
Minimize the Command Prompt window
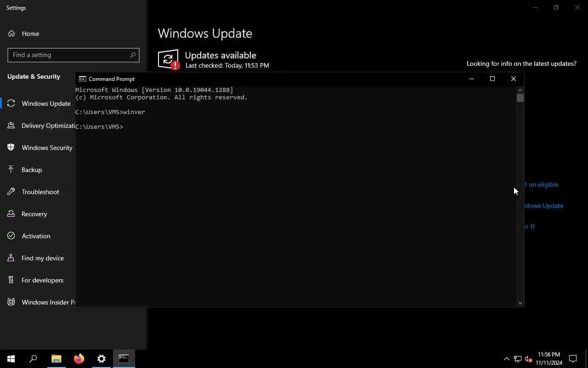[471, 79]
